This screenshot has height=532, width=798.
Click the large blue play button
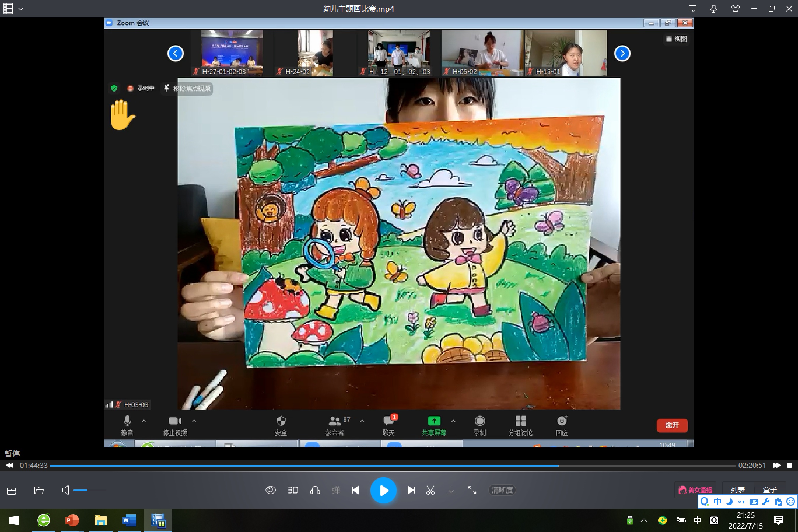click(383, 490)
